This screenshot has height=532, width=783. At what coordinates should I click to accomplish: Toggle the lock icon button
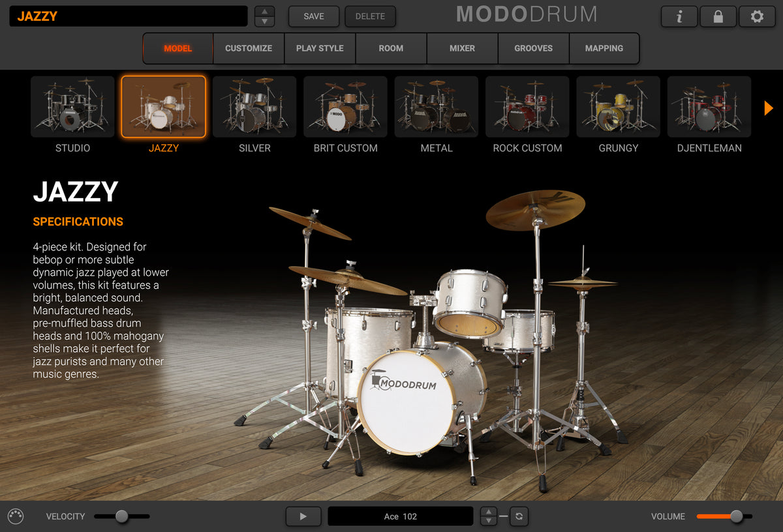point(718,16)
